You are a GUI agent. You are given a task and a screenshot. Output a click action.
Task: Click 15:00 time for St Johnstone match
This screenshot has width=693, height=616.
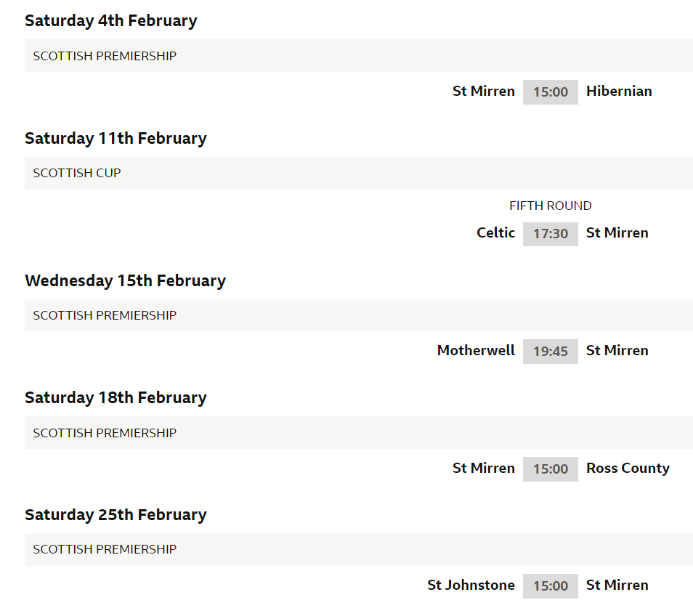(550, 586)
